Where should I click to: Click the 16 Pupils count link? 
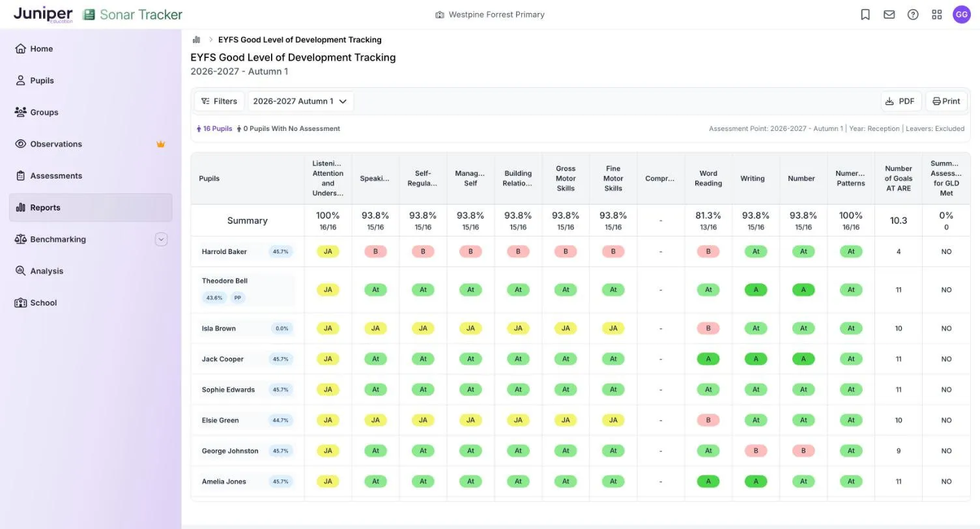tap(214, 129)
